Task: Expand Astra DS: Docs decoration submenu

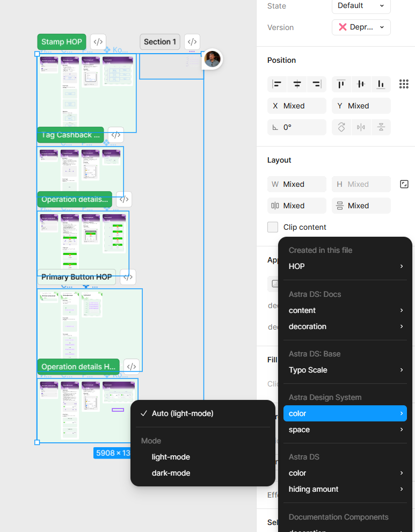Action: [345, 326]
